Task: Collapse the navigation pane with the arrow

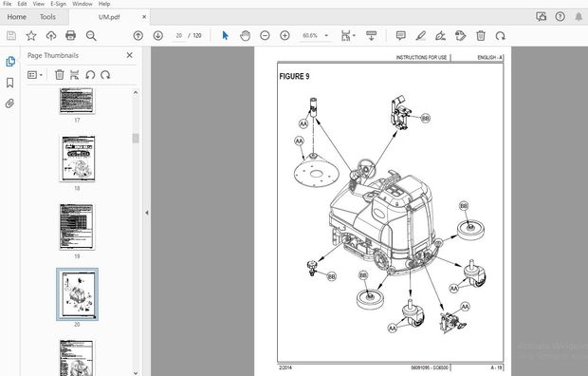Action: [x=147, y=213]
